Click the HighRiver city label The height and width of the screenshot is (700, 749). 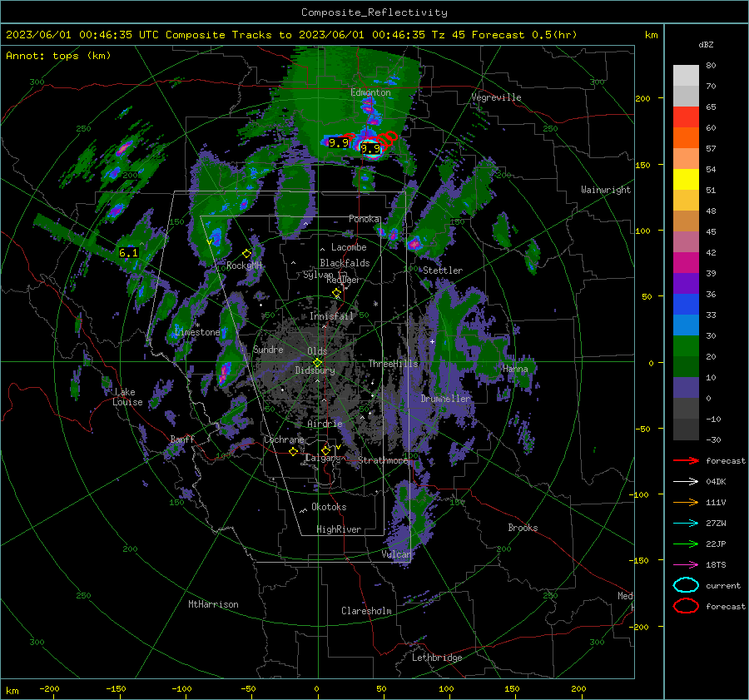tap(339, 529)
